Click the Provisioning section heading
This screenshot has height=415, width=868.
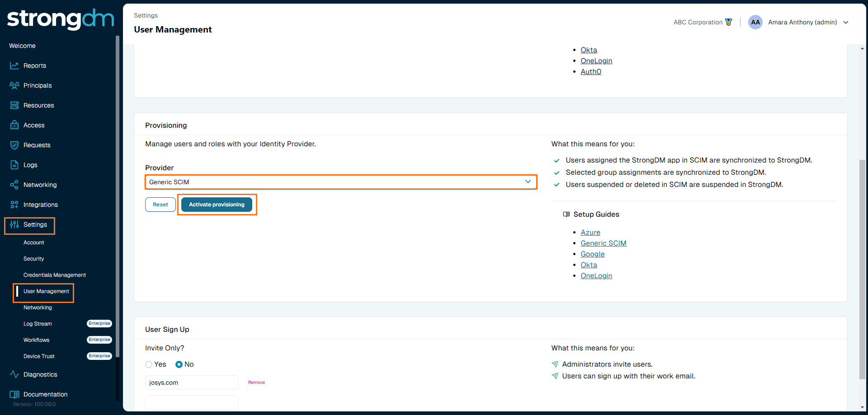click(166, 126)
